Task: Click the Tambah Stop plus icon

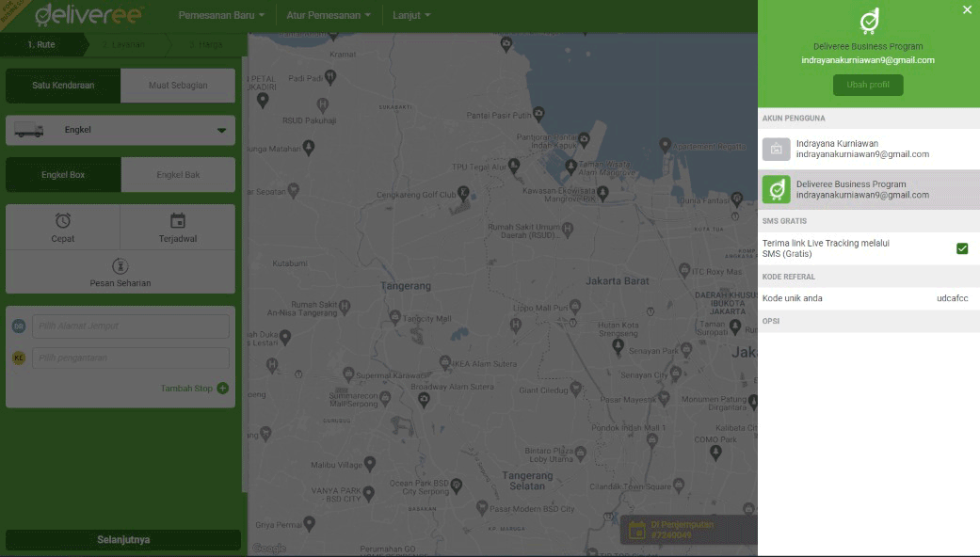Action: click(x=222, y=389)
